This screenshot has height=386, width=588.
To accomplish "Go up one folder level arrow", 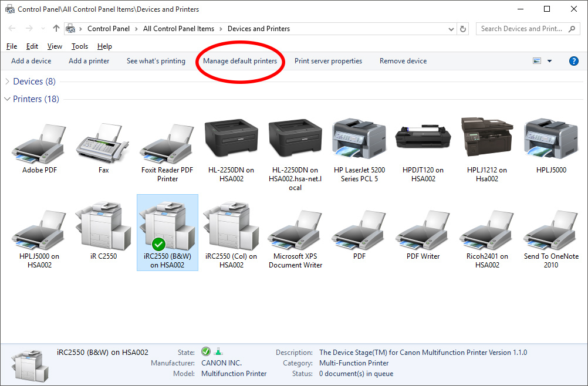I will (56, 29).
